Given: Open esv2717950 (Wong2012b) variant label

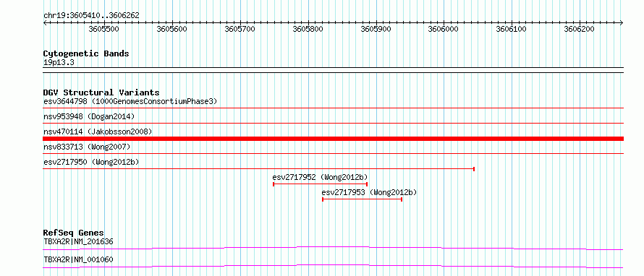Looking at the screenshot, I should [91, 162].
